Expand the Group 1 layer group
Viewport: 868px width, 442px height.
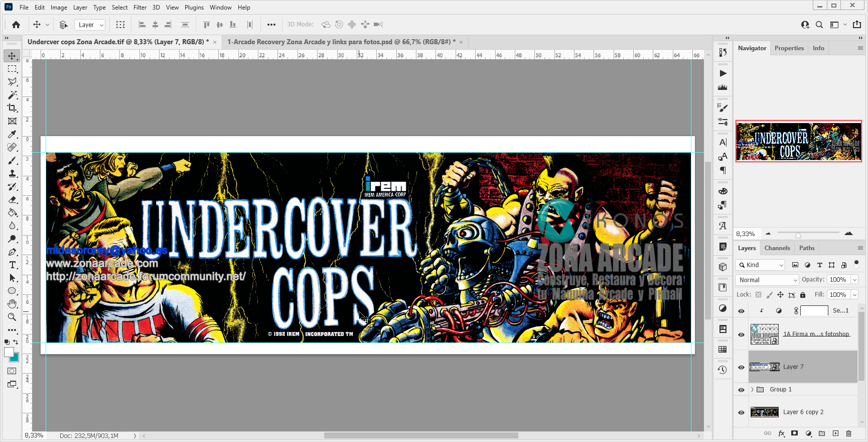click(x=752, y=389)
